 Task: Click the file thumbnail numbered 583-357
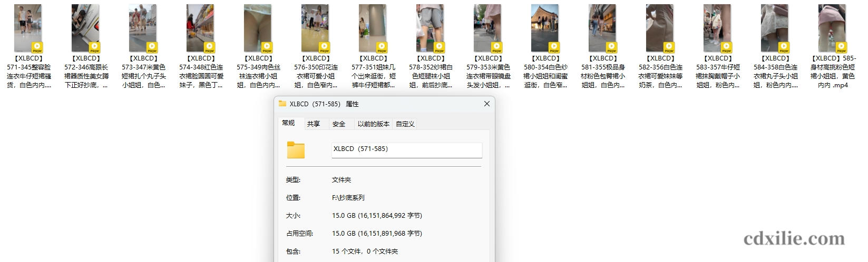(x=718, y=28)
